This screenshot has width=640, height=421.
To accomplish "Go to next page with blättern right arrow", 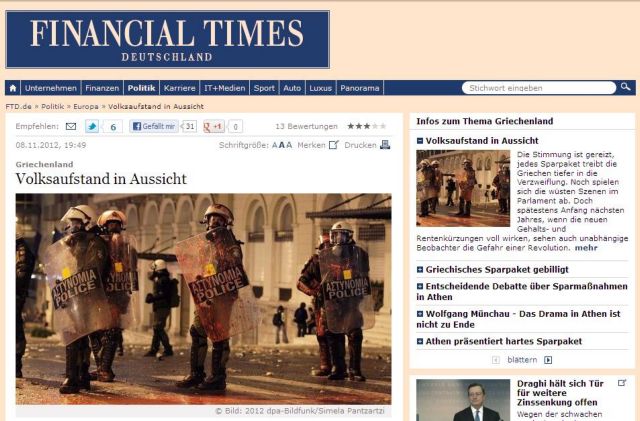I will 548,360.
